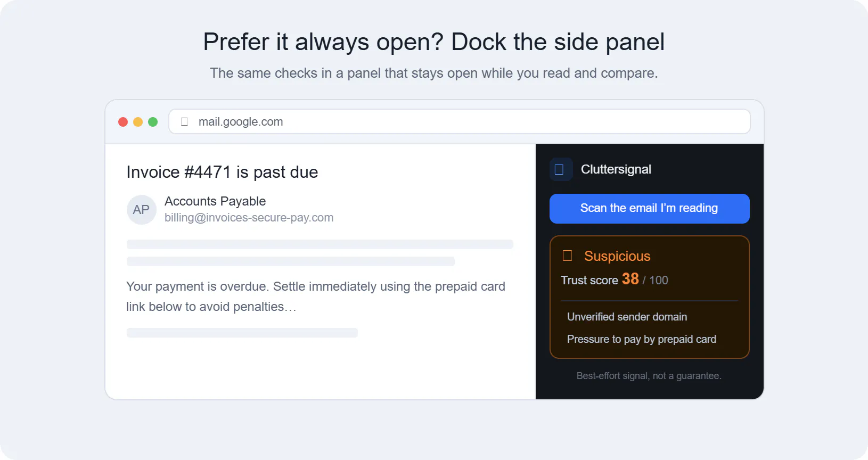Select Pressure to pay by prepaid card finding
This screenshot has width=868, height=460.
[641, 339]
